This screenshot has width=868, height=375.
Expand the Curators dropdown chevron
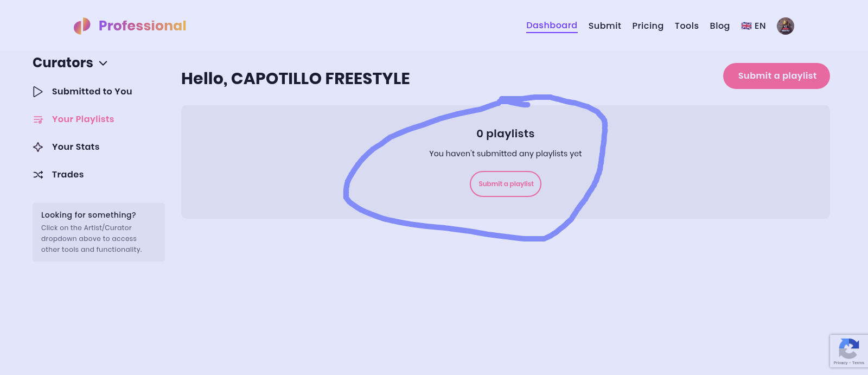103,63
